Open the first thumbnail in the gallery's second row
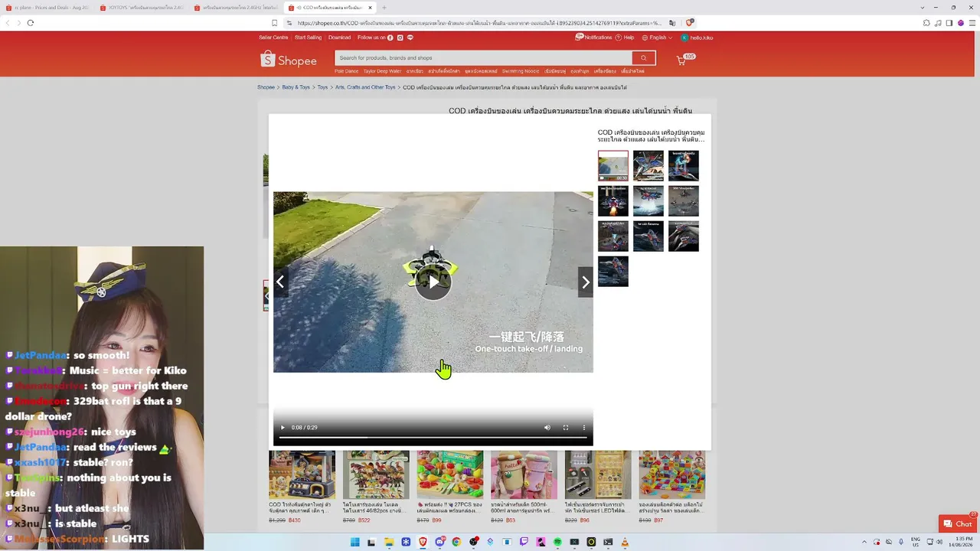The height and width of the screenshot is (551, 980). tap(613, 201)
